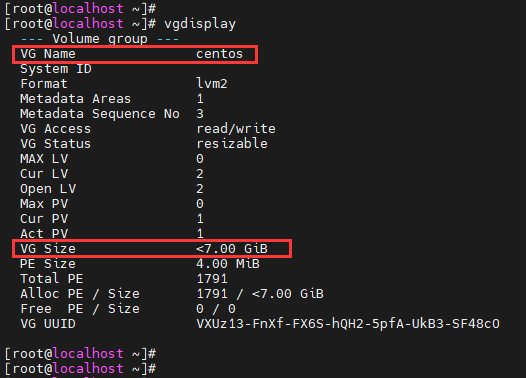
Task: Click the lvm2 format value
Action: [212, 84]
